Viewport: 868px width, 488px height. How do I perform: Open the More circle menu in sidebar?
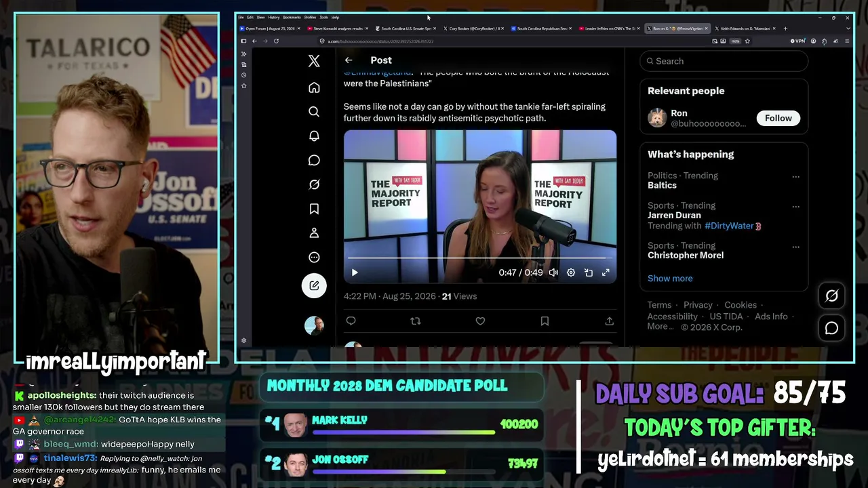(314, 257)
